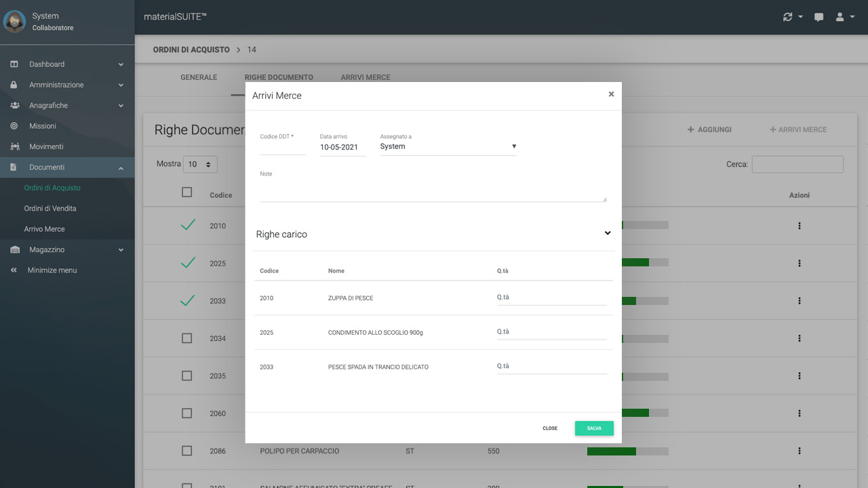The image size is (868, 488).
Task: Check the box for row 2060
Action: (x=187, y=413)
